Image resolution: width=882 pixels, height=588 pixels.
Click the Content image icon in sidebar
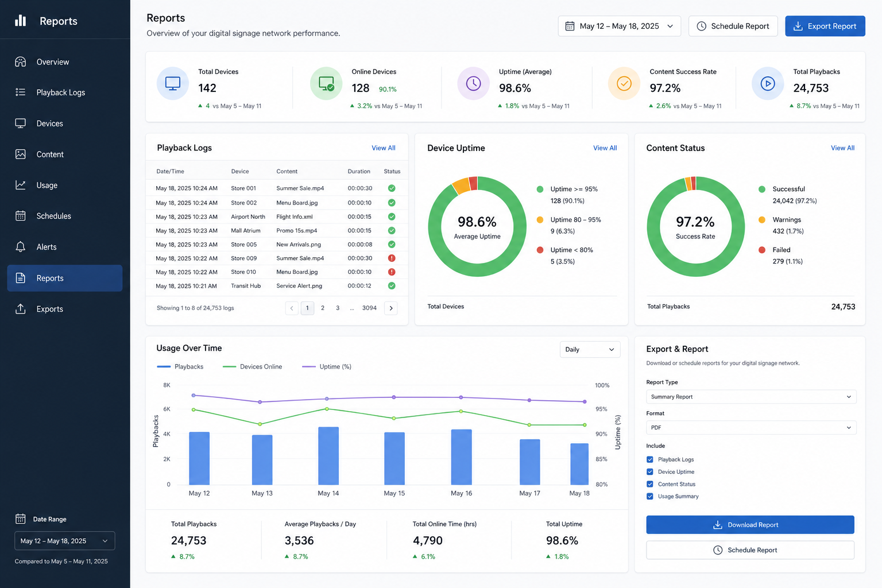click(21, 154)
